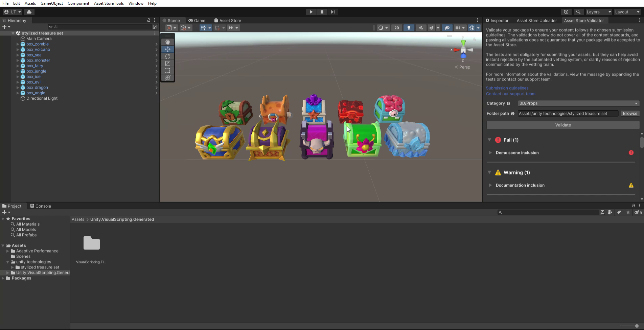Switch to the Asset Store Uploader tab
This screenshot has height=330, width=644.
[536, 20]
